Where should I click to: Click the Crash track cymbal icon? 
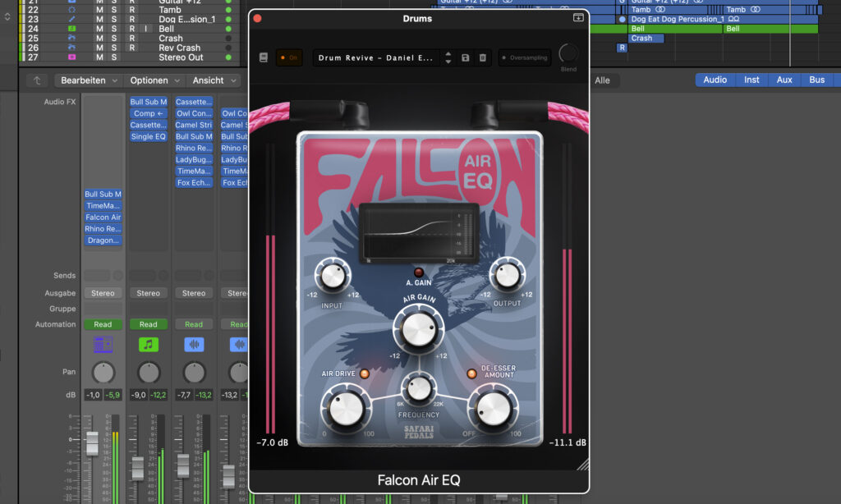pos(72,38)
